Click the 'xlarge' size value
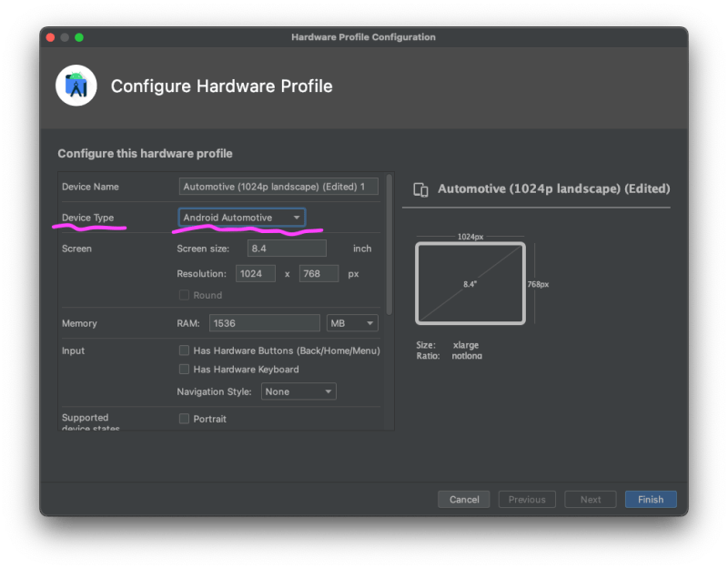 click(466, 345)
